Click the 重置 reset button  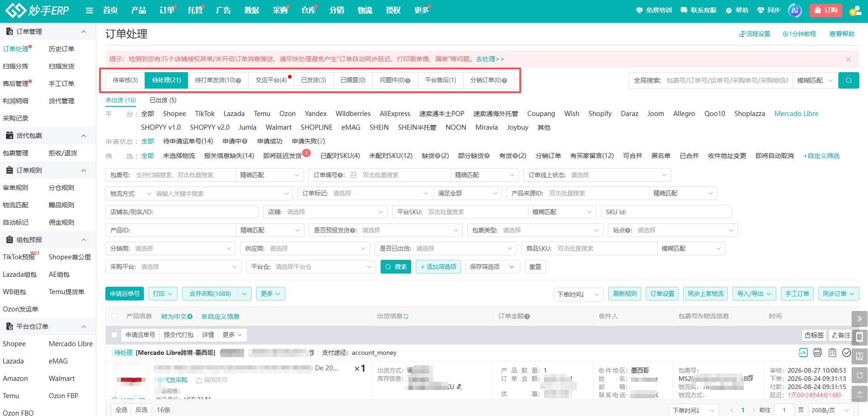tap(535, 267)
